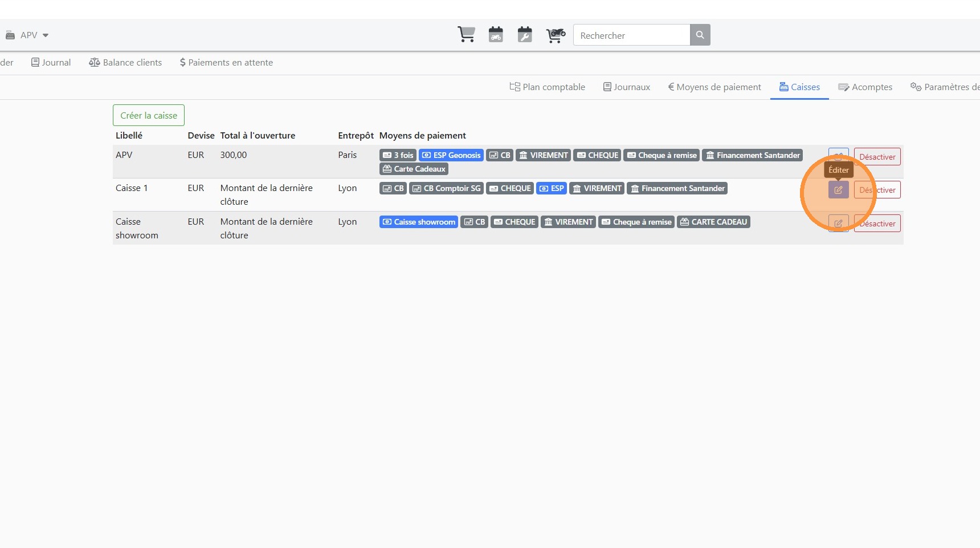Focus the Rechercher search field
The width and height of the screenshot is (980, 548).
[631, 35]
